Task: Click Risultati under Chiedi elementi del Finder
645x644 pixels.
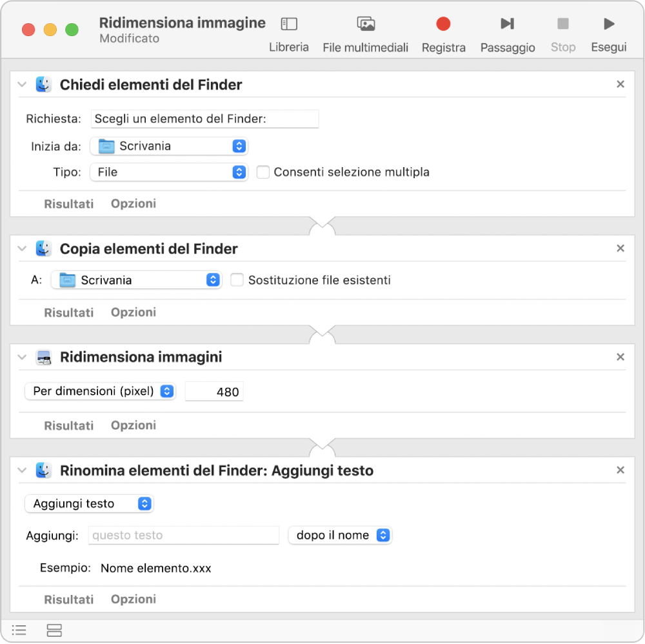Action: [x=68, y=204]
